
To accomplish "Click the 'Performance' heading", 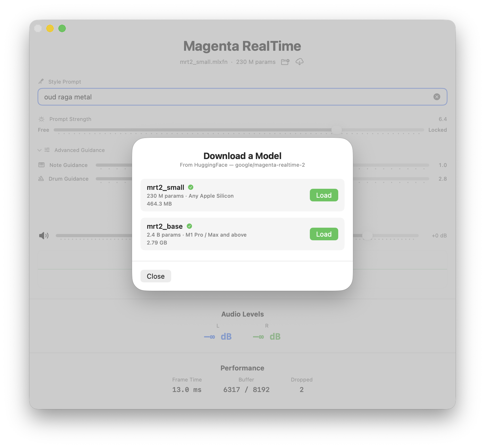I will pos(242,368).
